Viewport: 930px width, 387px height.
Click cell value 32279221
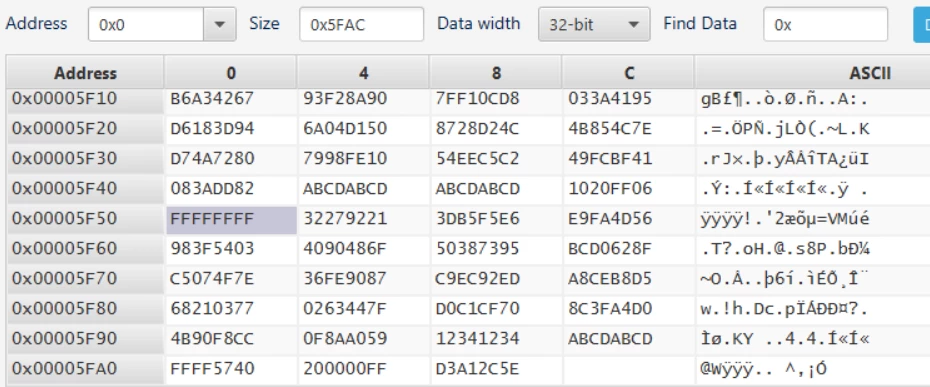click(345, 219)
